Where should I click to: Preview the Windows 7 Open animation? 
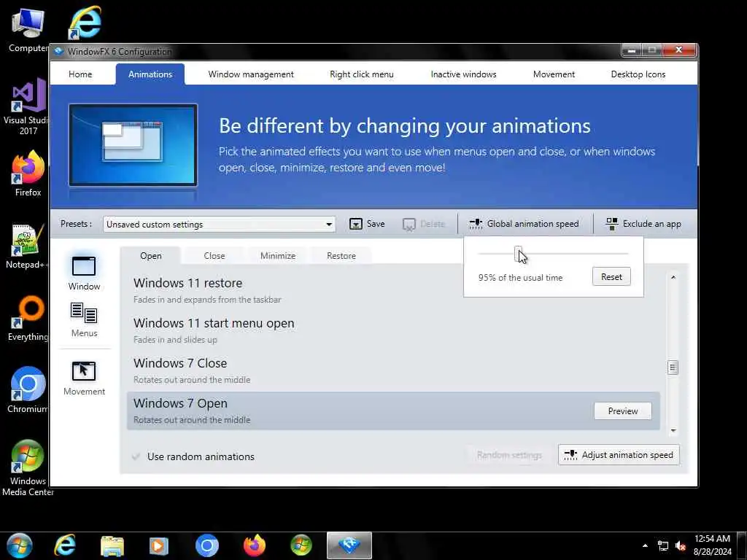[x=623, y=411]
